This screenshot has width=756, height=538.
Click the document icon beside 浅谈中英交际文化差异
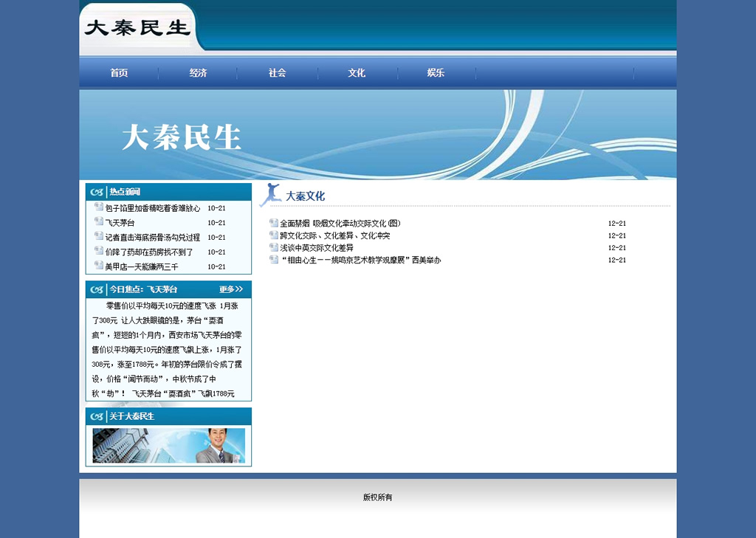pyautogui.click(x=274, y=248)
